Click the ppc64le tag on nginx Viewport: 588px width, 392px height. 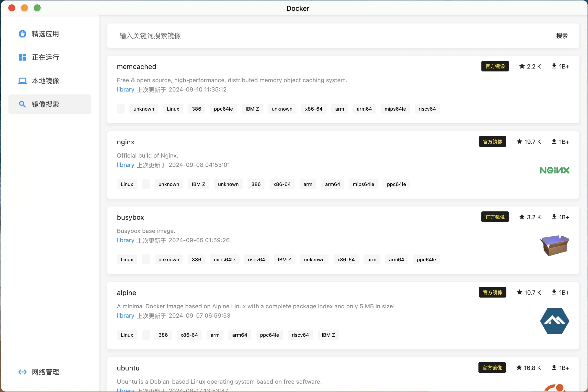coord(396,184)
